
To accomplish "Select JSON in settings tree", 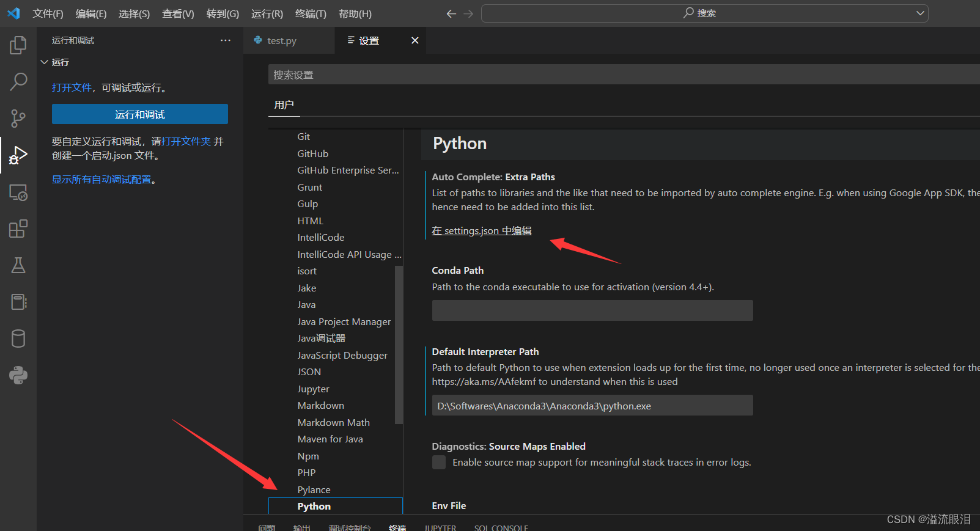I will click(x=309, y=372).
